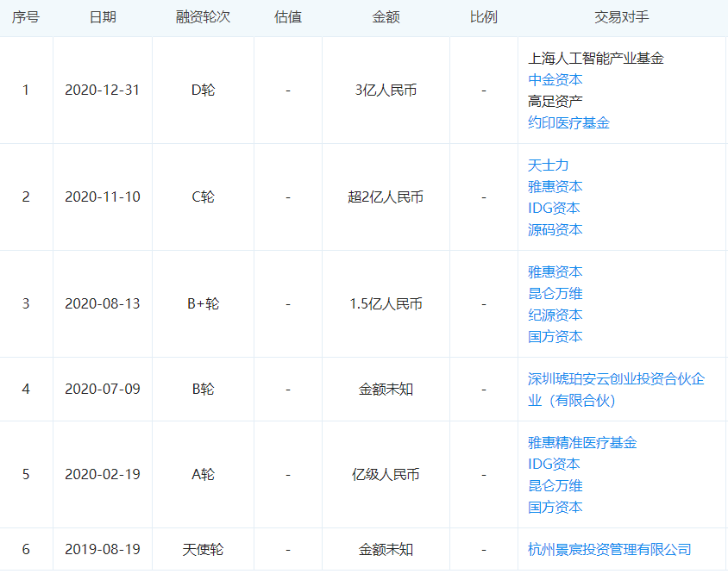Click the 金额 column header

[386, 17]
